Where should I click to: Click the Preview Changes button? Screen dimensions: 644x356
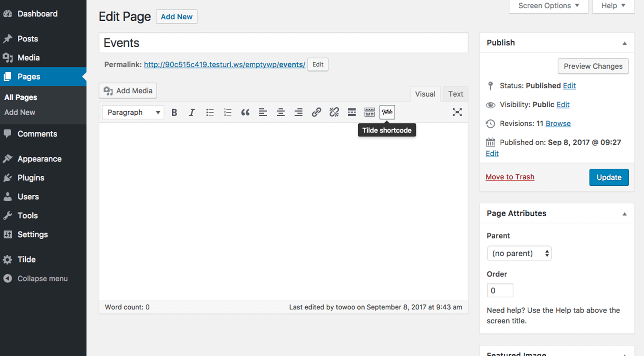click(x=593, y=66)
